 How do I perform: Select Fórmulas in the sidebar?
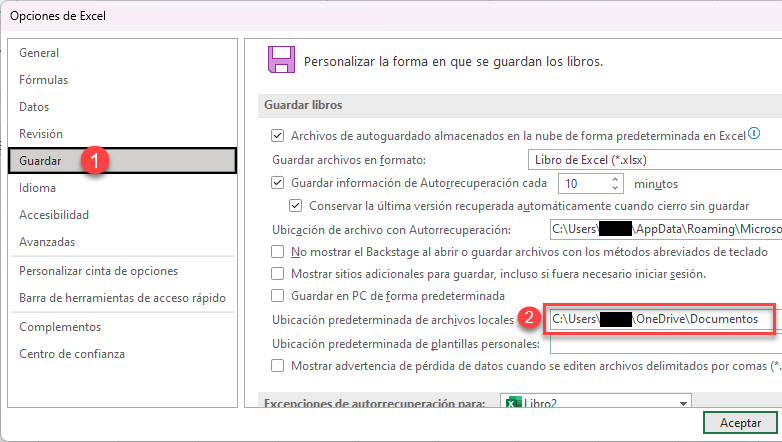click(x=43, y=80)
